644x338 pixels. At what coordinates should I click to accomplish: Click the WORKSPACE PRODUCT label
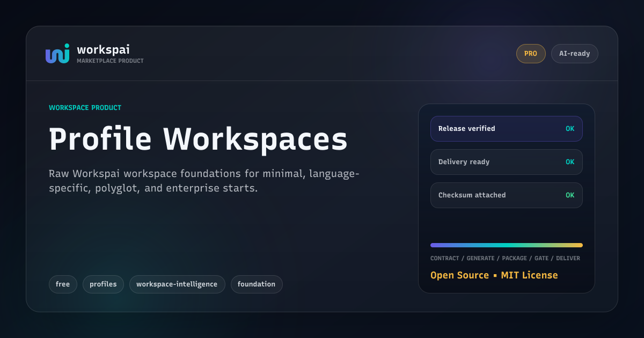[x=85, y=108]
